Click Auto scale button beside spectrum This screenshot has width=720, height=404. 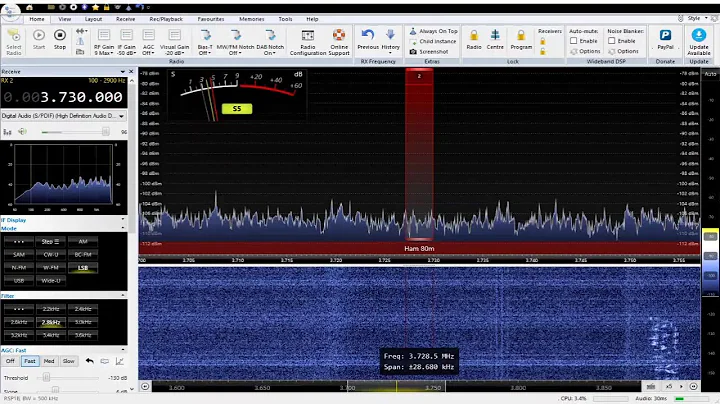tap(710, 74)
